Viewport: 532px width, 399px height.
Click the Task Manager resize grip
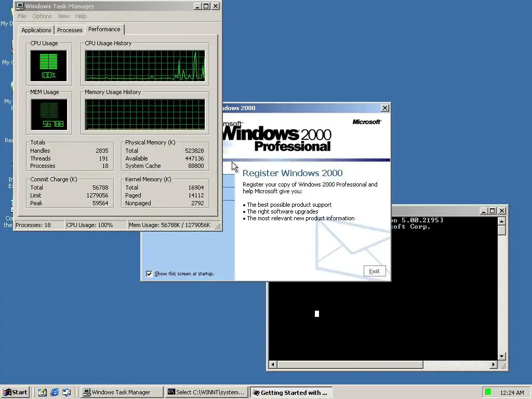(218, 226)
